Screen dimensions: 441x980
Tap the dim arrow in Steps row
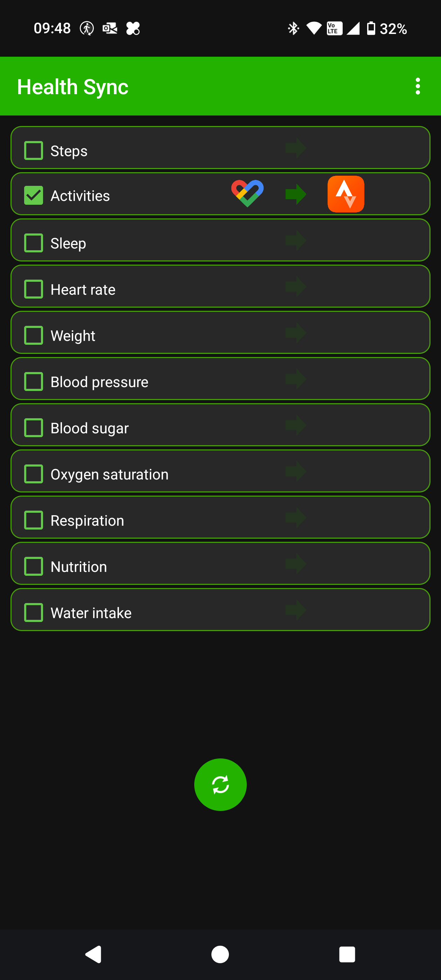pos(296,148)
